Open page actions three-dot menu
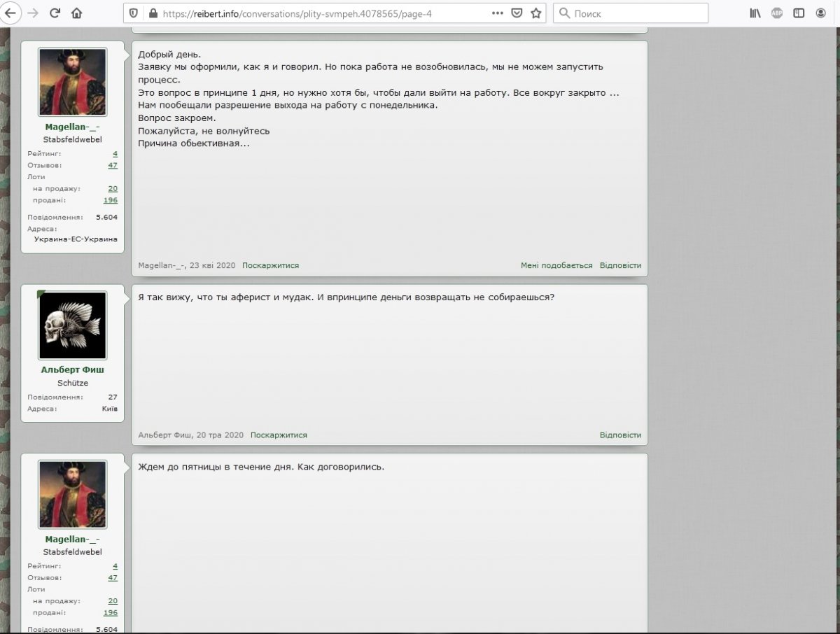The image size is (840, 634). [x=497, y=13]
